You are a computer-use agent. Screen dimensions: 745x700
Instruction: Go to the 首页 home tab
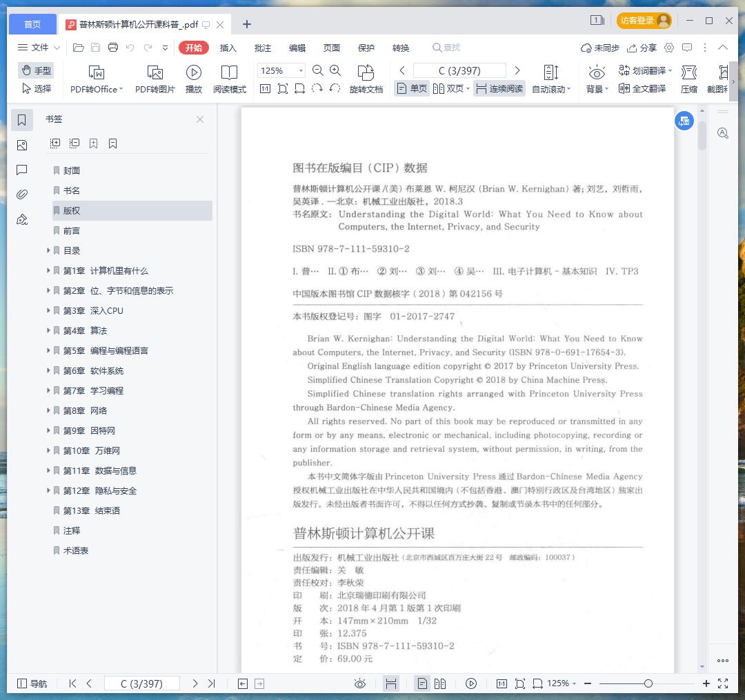[32, 24]
